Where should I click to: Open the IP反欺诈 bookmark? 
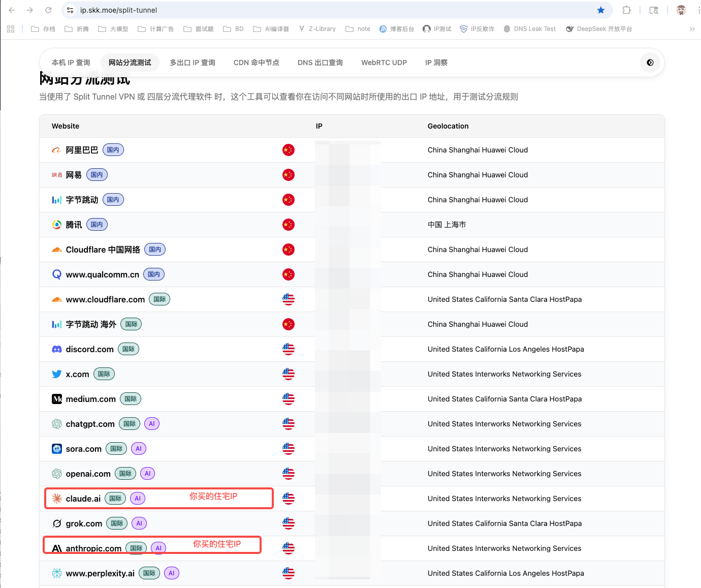coord(477,29)
